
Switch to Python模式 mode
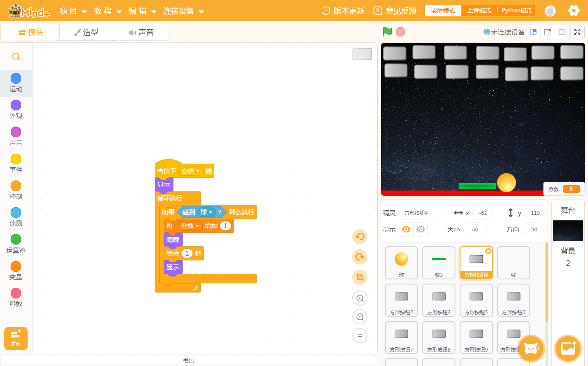point(517,11)
